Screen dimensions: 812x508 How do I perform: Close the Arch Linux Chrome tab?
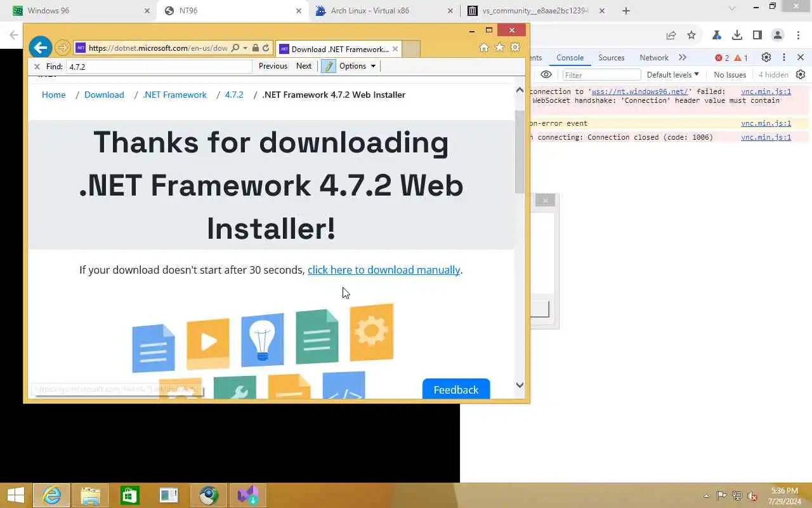[x=450, y=11]
